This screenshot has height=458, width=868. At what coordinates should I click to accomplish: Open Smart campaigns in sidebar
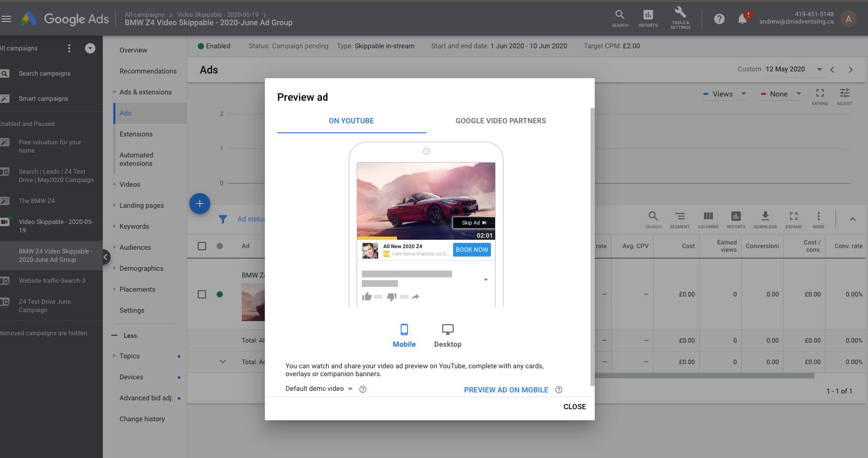tap(44, 99)
